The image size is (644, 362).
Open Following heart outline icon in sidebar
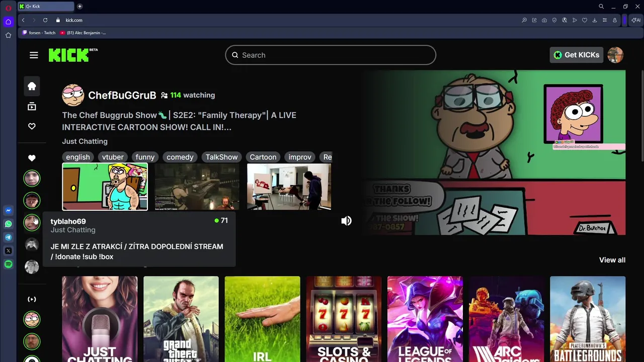tap(32, 126)
